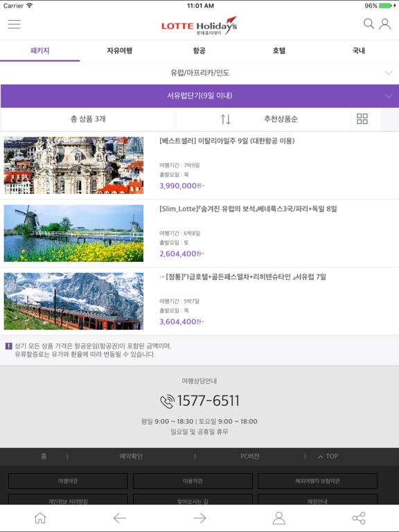Tap the PC버전 footer link
The height and width of the screenshot is (532, 399).
coord(249,456)
